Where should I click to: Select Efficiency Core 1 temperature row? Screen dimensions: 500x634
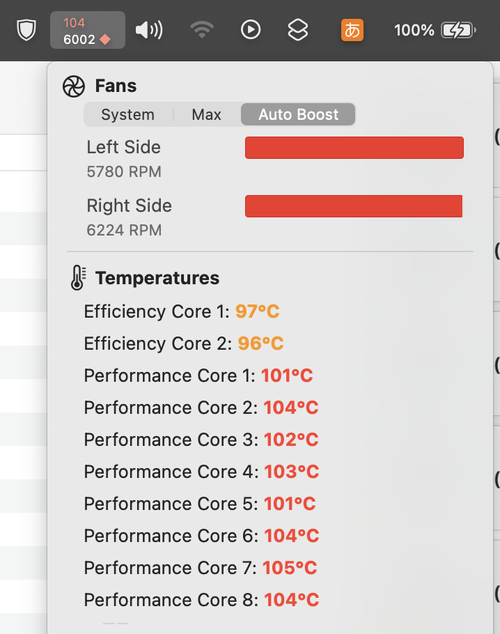(182, 312)
